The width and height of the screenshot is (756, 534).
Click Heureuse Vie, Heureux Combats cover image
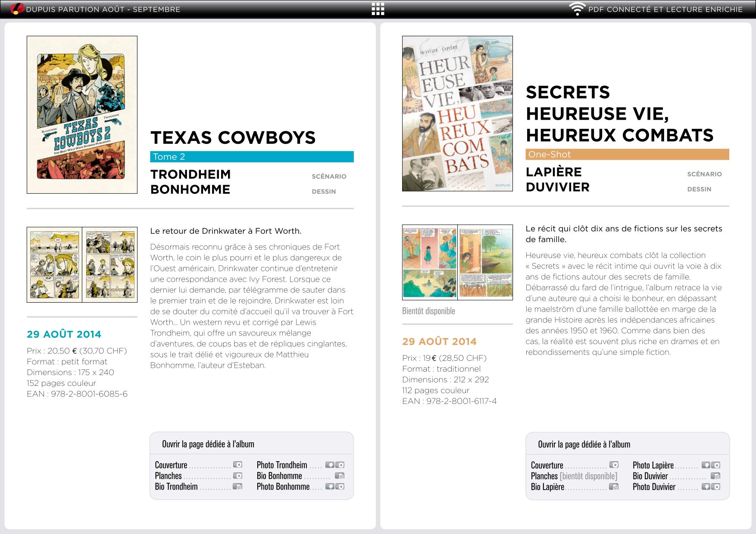pyautogui.click(x=457, y=114)
